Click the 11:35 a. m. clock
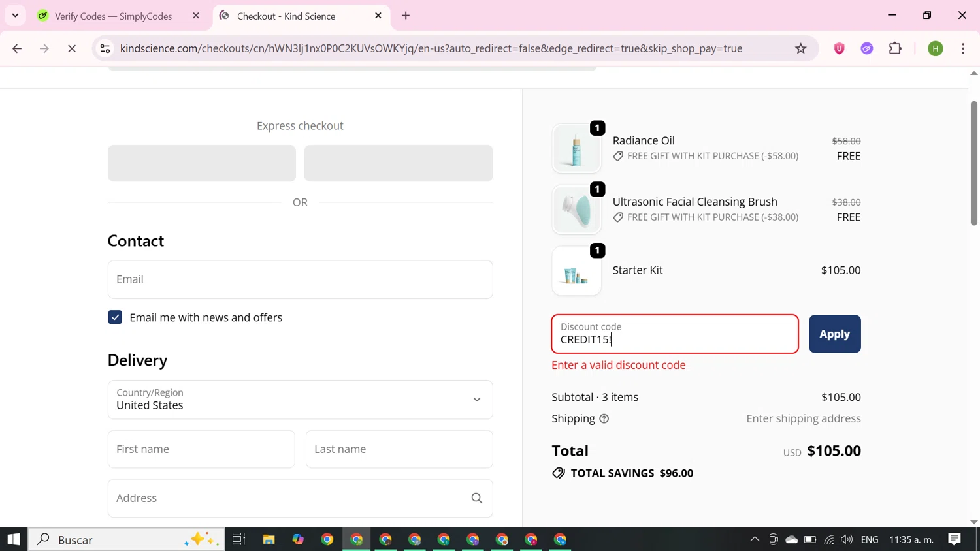This screenshot has height=551, width=980. click(911, 539)
